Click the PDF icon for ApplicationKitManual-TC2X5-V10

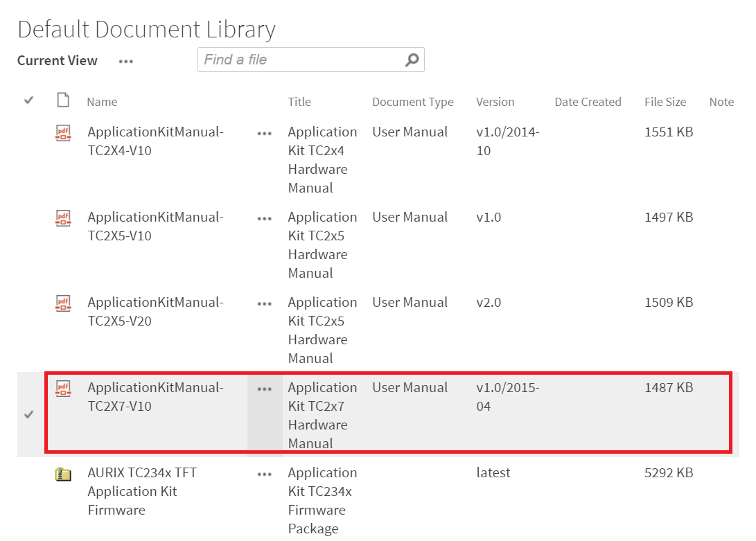click(63, 218)
